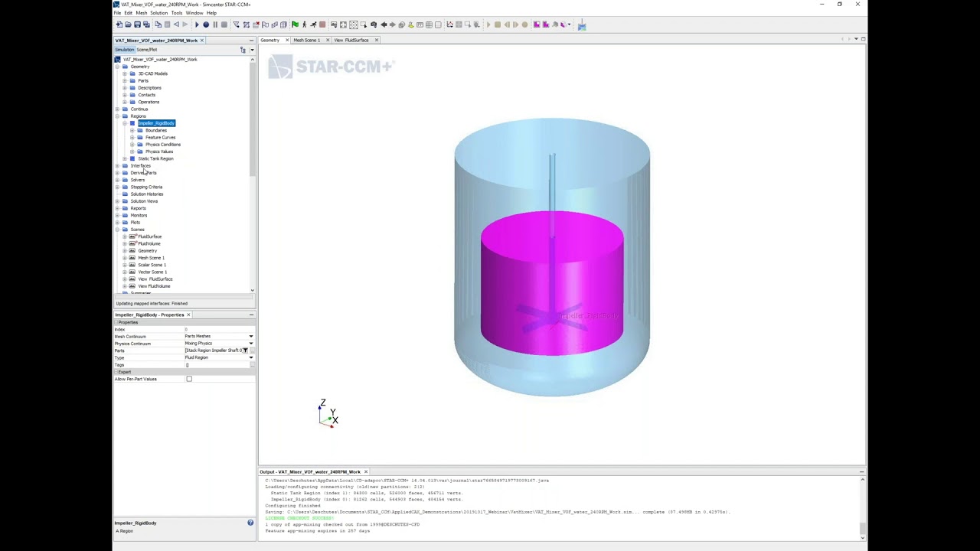
Task: Open the Mesh Continuum dropdown
Action: [251, 336]
